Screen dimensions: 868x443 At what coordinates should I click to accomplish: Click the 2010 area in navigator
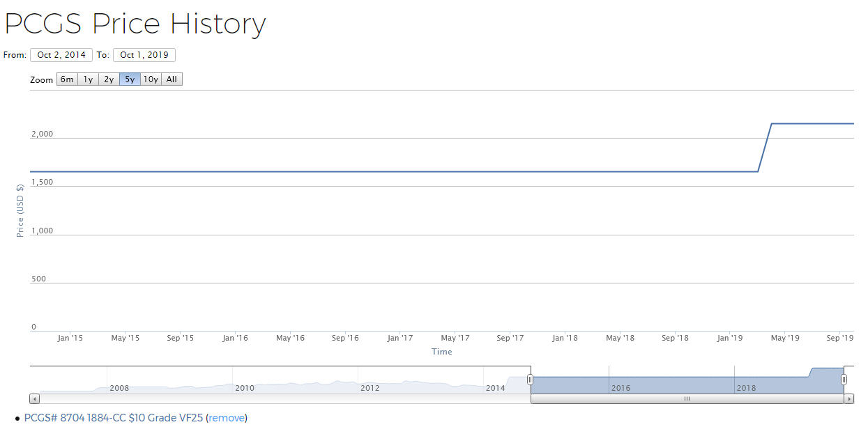pos(244,387)
